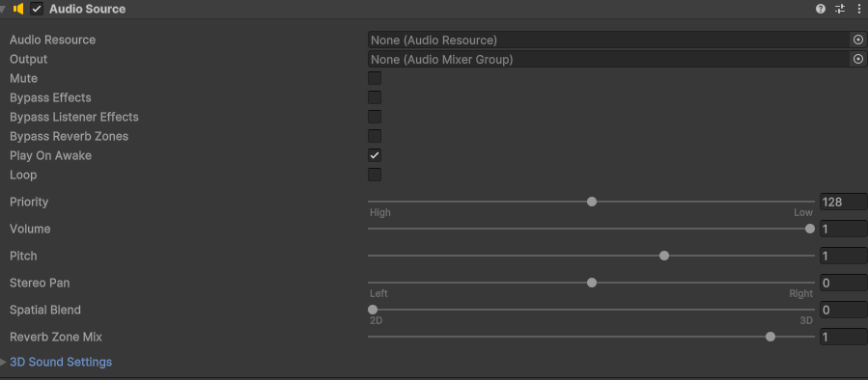Open Audio Source presets icon

point(840,9)
